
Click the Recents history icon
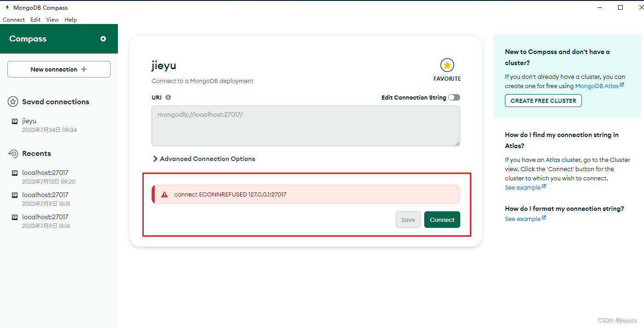tap(13, 154)
